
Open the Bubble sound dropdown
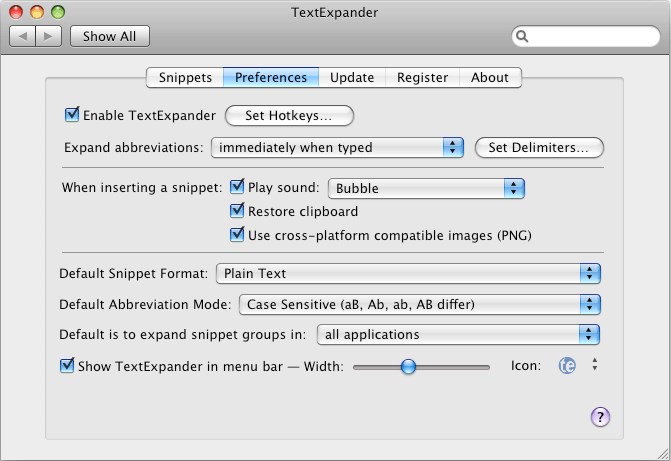point(426,188)
